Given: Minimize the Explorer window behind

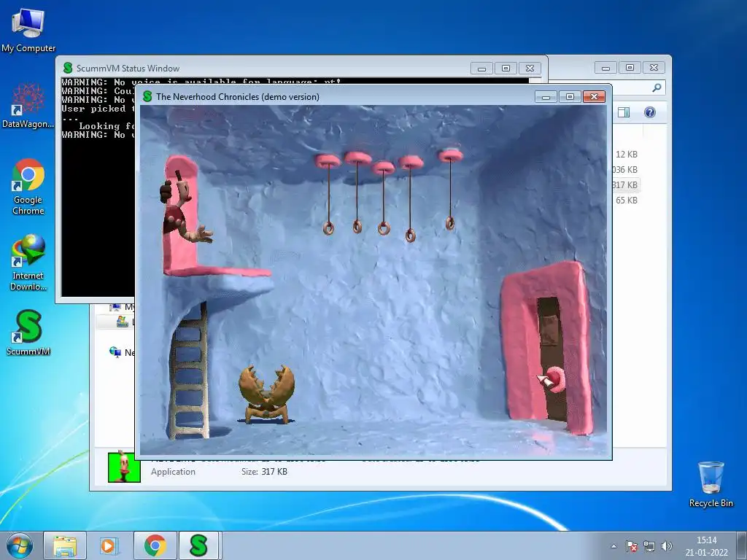Looking at the screenshot, I should (x=605, y=68).
